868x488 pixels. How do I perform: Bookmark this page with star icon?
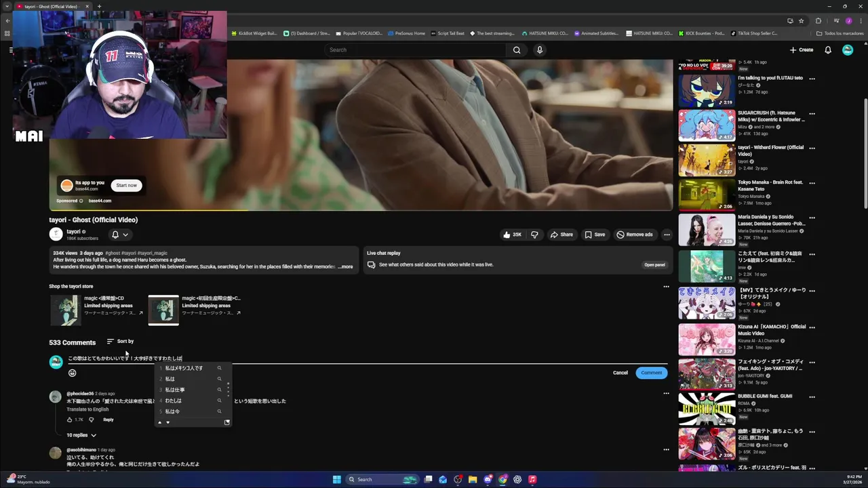pos(801,21)
